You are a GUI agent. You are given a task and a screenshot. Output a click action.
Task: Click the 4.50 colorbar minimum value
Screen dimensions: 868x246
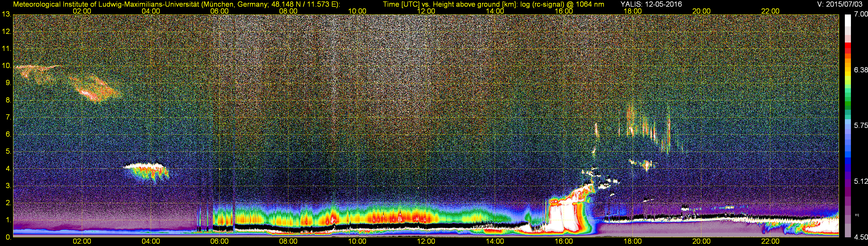tap(860, 237)
